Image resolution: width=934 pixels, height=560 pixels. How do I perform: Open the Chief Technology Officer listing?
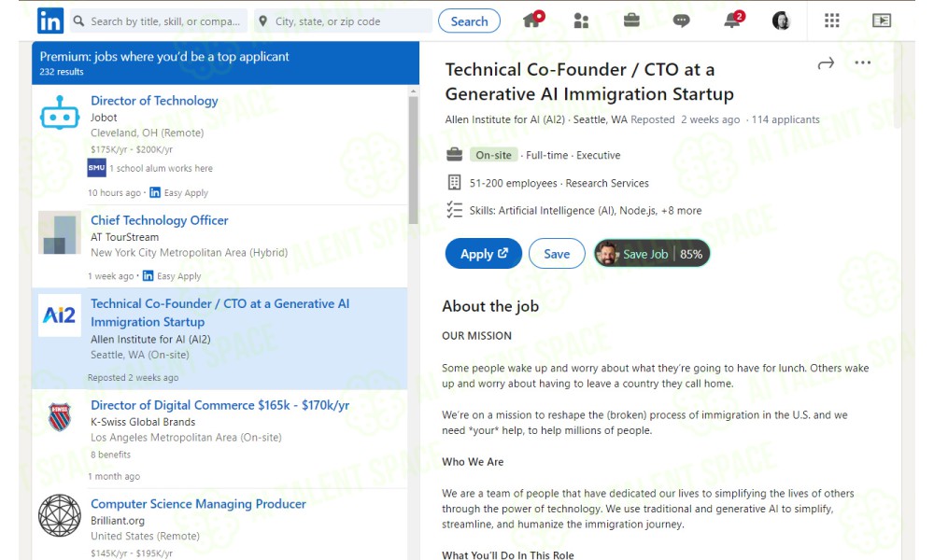(160, 220)
